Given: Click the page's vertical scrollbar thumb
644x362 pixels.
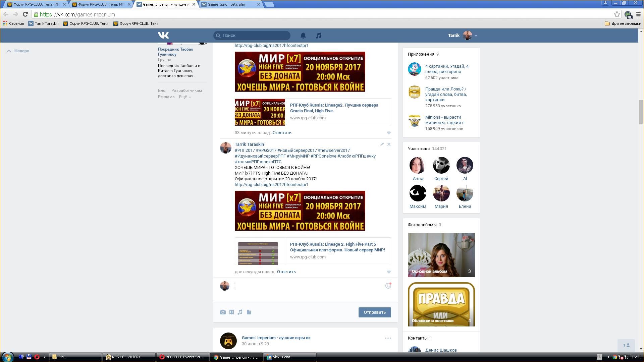Looking at the screenshot, I should click(x=641, y=112).
